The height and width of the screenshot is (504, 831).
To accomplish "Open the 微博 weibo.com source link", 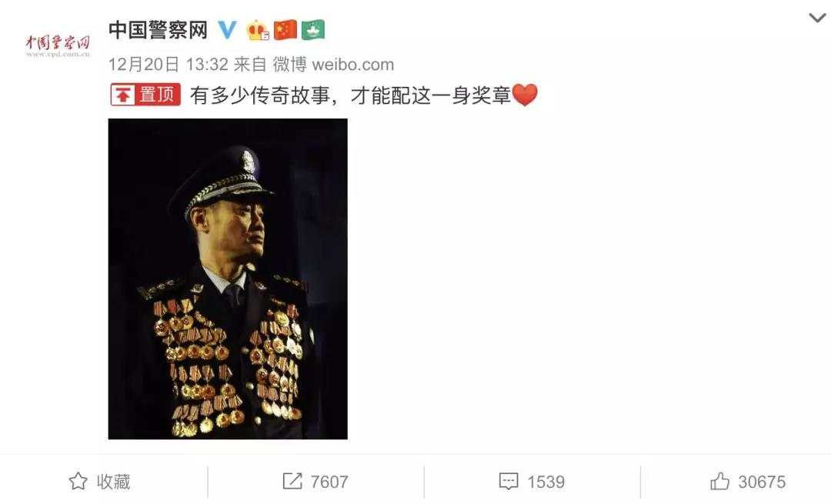I will [333, 65].
